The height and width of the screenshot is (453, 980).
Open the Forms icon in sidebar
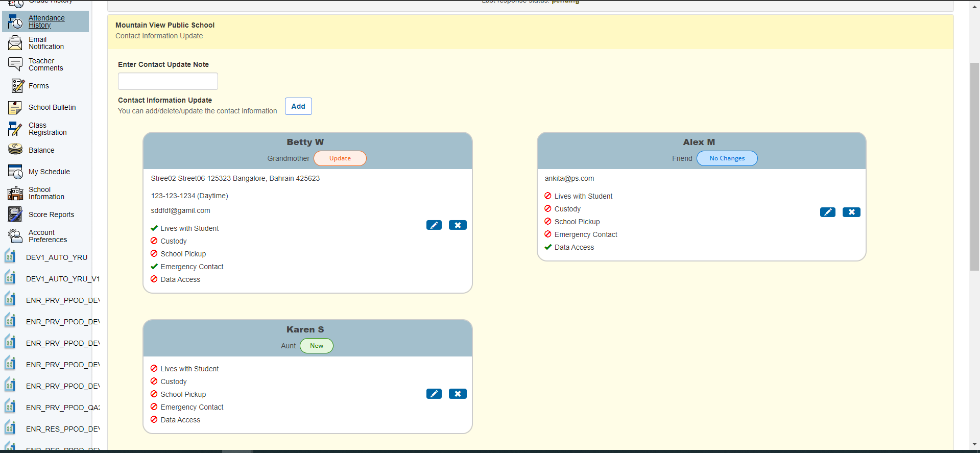(17, 86)
